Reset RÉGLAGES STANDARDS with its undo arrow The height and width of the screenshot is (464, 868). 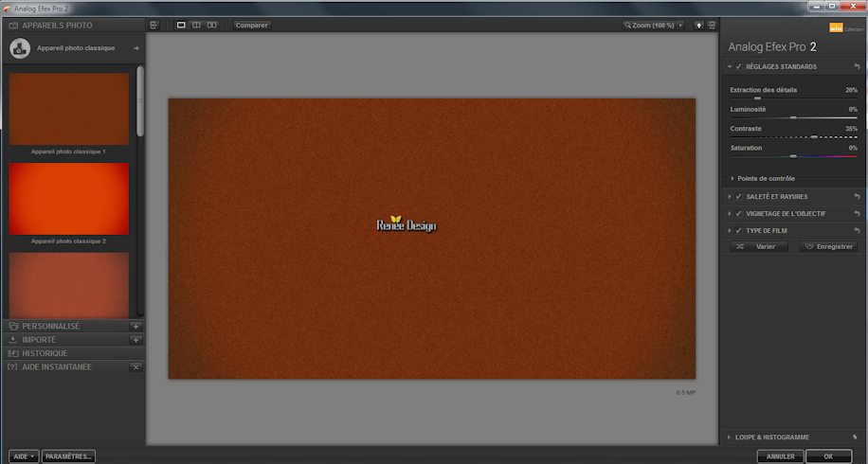[857, 66]
